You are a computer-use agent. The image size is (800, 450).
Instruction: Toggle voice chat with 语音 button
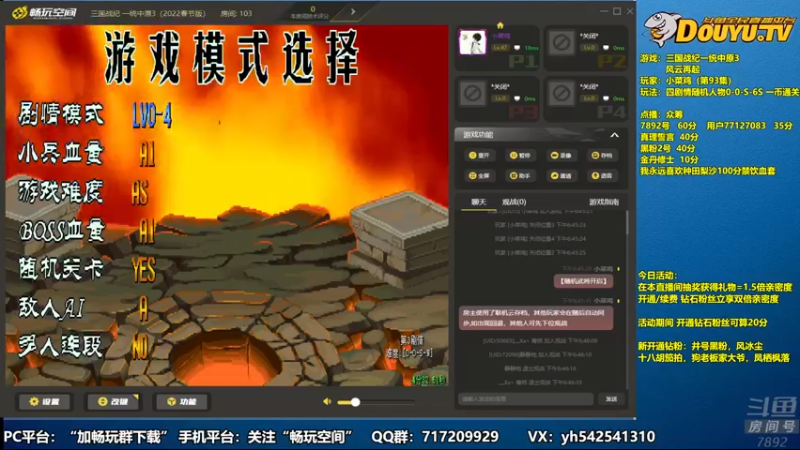602,176
